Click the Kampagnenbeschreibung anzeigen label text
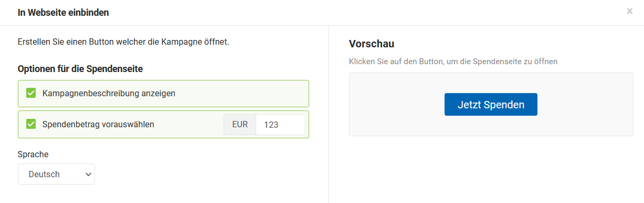The height and width of the screenshot is (203, 644). coord(109,94)
